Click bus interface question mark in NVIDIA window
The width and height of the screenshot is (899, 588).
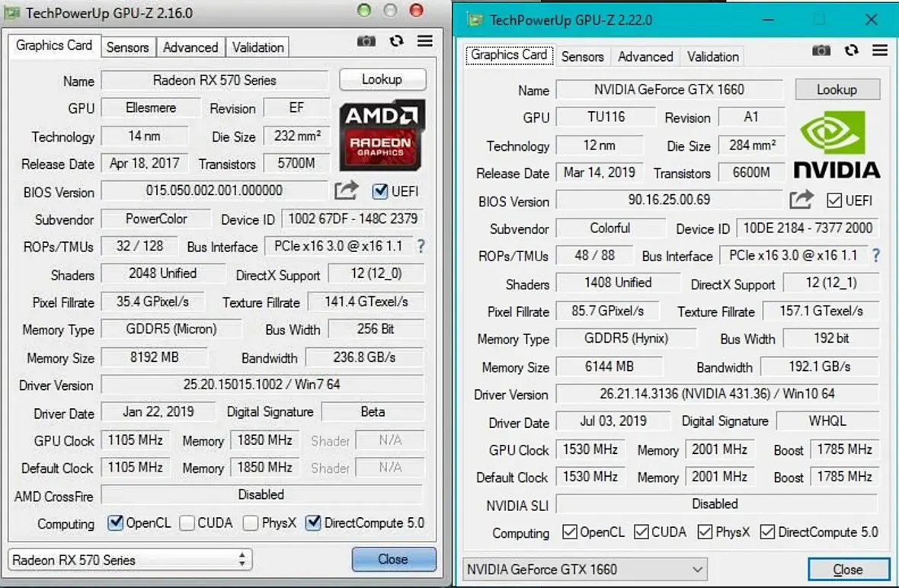pos(876,256)
